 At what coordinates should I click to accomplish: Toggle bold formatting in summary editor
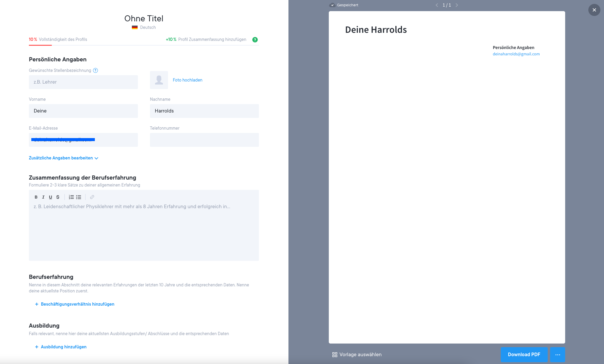pyautogui.click(x=36, y=197)
